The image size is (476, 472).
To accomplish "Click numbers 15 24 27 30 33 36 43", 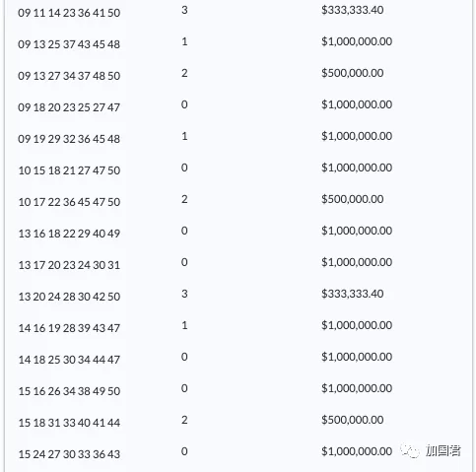I will coord(69,454).
